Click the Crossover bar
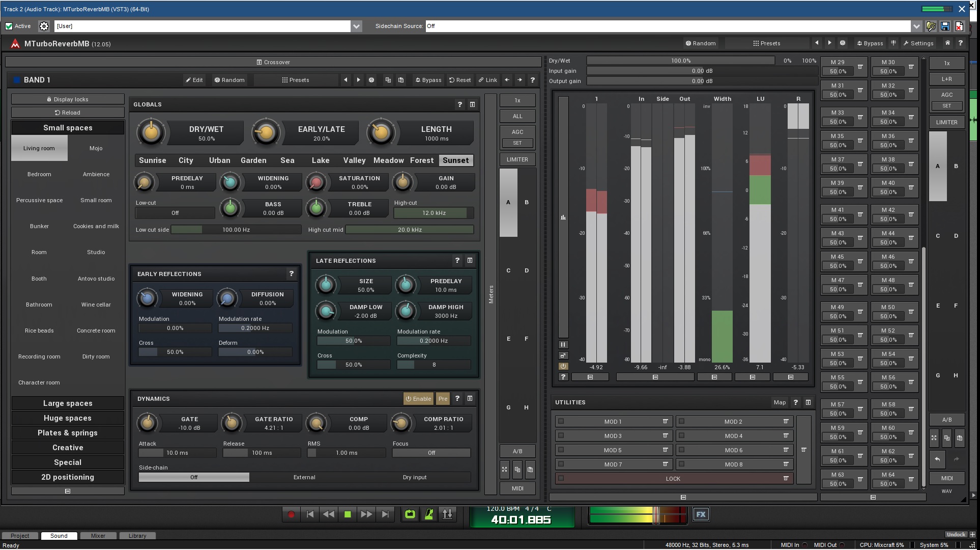 click(273, 62)
